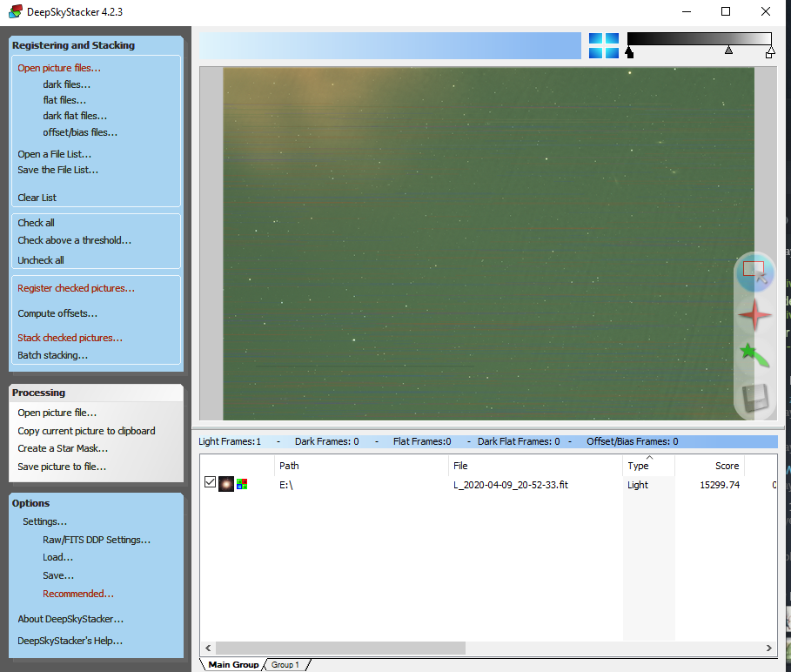Image resolution: width=791 pixels, height=672 pixels.
Task: Adjust the gray midpoint gamma marker
Action: click(728, 50)
